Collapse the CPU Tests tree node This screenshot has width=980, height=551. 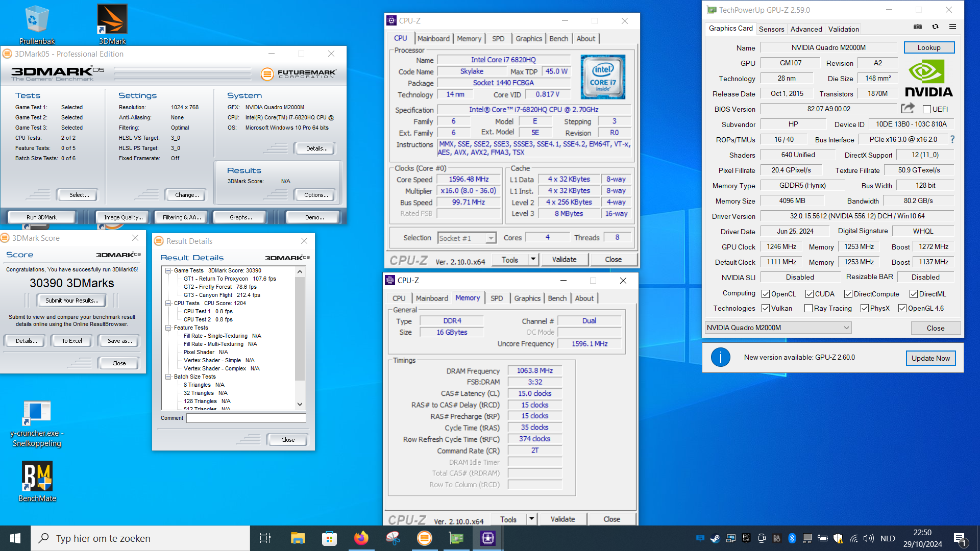(168, 303)
